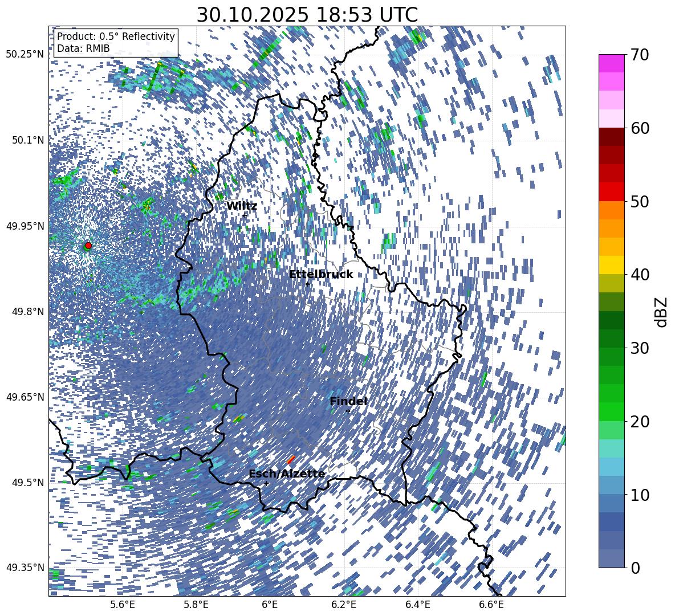Click the 6.2°E longitude label
The width and height of the screenshot is (675, 616).
point(344,605)
